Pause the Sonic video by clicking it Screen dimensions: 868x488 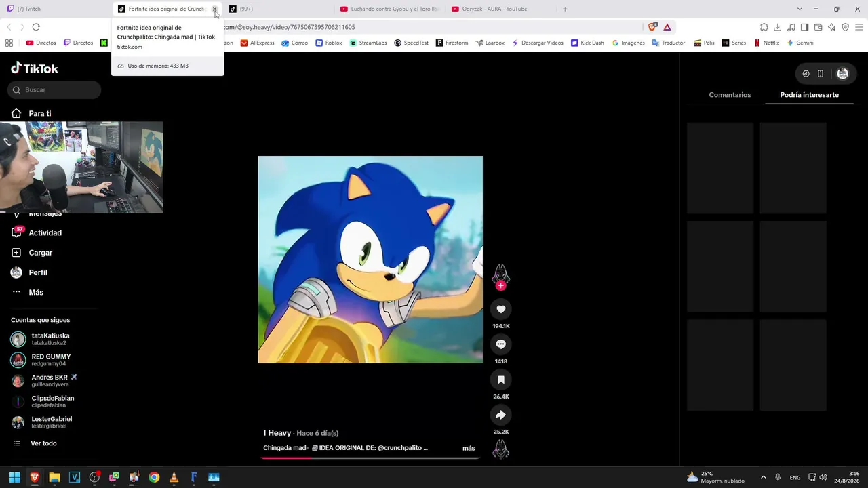370,260
